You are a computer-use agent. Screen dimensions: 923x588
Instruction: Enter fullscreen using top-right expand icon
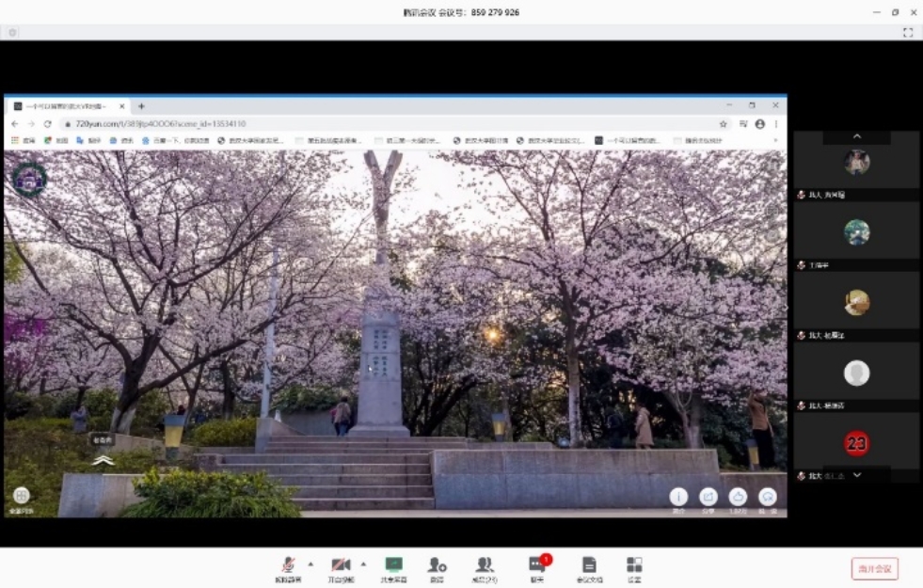click(908, 32)
